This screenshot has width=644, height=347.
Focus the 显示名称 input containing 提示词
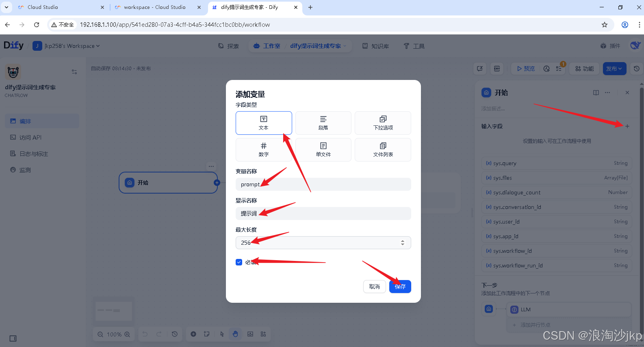click(x=323, y=213)
